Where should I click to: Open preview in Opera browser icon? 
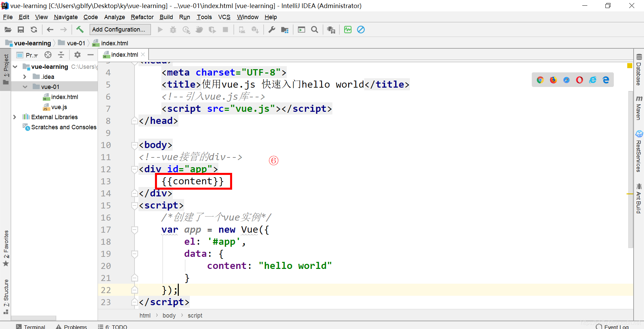coord(580,80)
